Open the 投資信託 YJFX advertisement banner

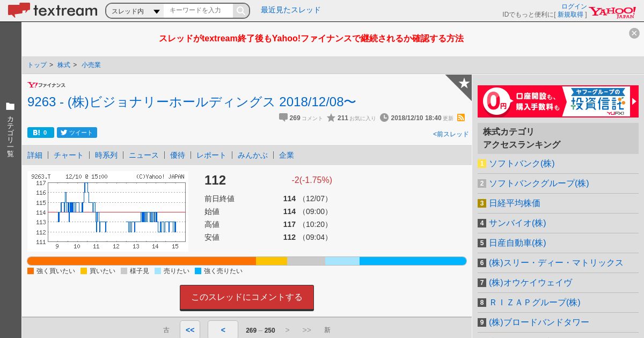(558, 101)
